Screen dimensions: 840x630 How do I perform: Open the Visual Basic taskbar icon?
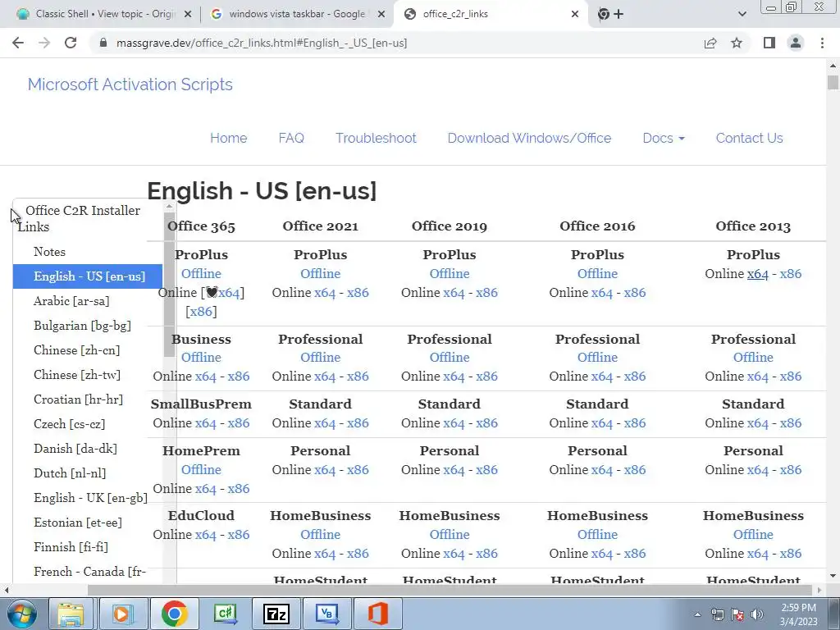pyautogui.click(x=326, y=614)
